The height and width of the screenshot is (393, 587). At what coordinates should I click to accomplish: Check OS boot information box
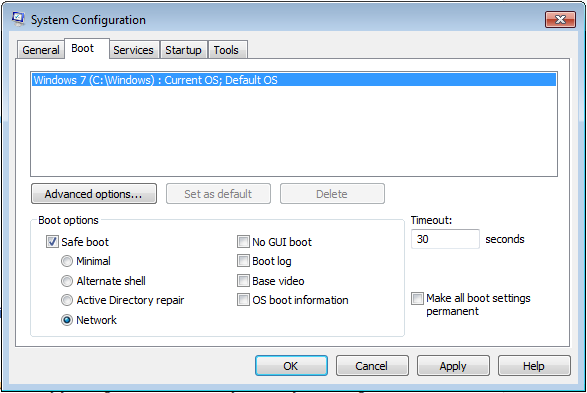pyautogui.click(x=243, y=300)
